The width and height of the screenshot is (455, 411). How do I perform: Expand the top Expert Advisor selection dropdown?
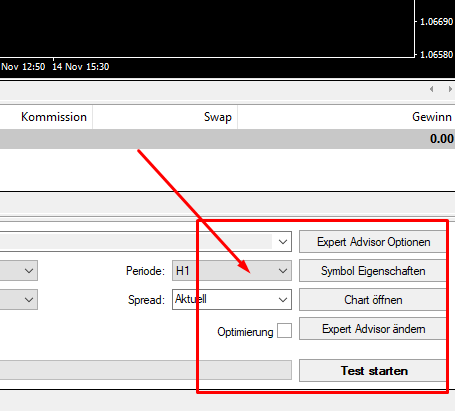(146, 242)
